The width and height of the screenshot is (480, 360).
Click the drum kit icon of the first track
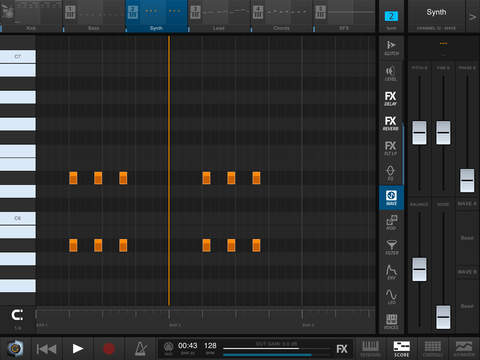click(x=7, y=12)
